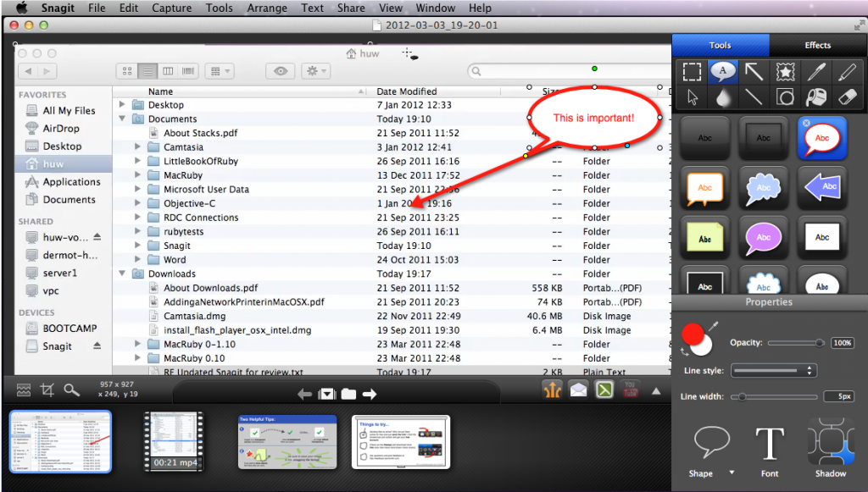Open the Capture menu
The image size is (868, 492).
(x=171, y=8)
